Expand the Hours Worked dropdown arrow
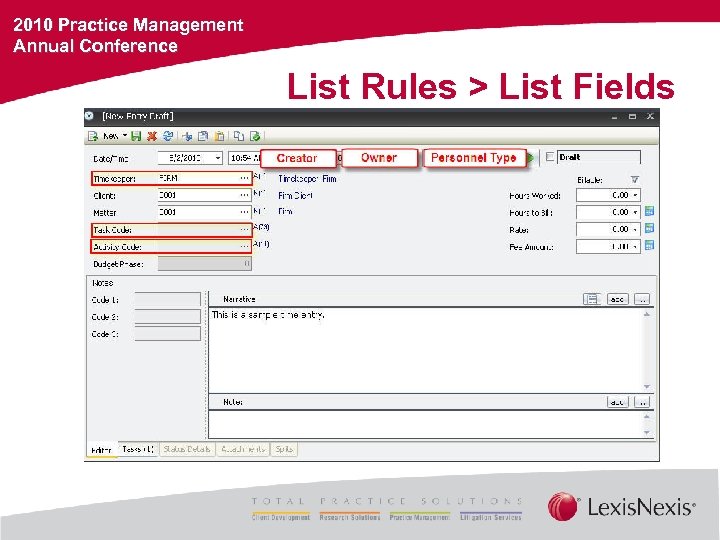720x540 pixels. coord(636,195)
